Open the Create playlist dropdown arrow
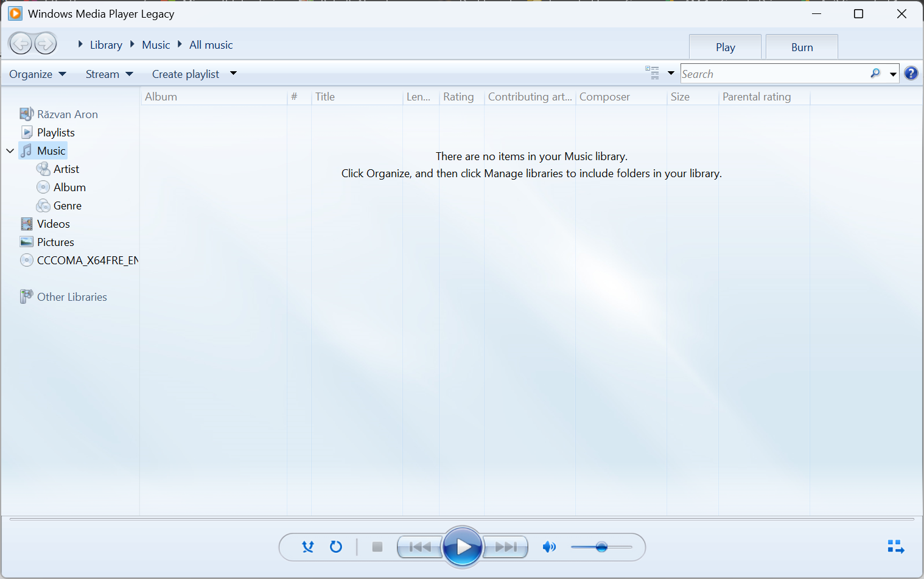924x579 pixels. [x=233, y=74]
